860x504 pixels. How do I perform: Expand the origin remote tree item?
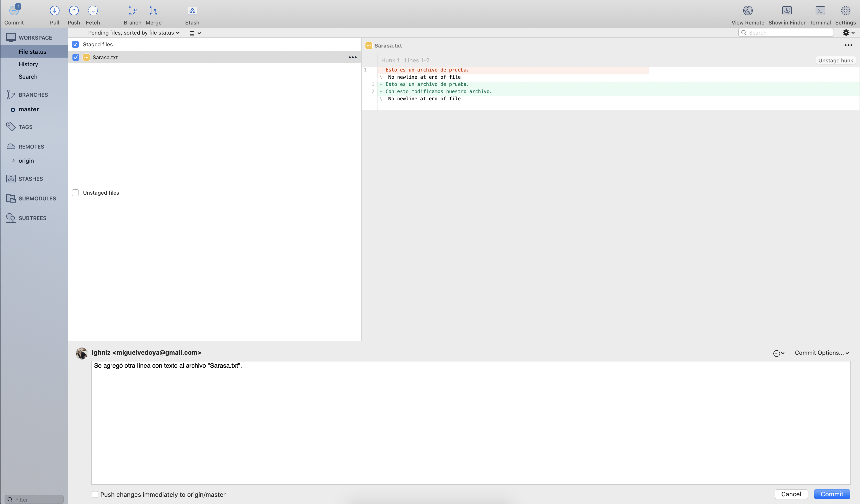[13, 160]
